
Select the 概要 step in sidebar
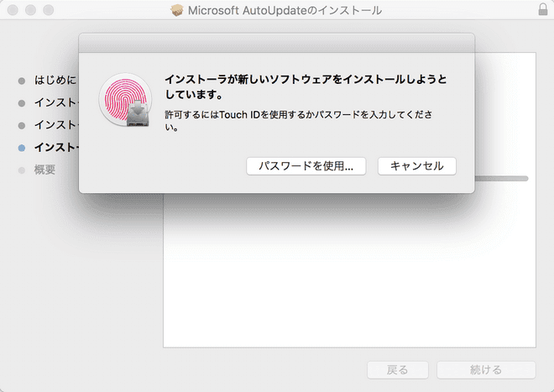coord(44,170)
